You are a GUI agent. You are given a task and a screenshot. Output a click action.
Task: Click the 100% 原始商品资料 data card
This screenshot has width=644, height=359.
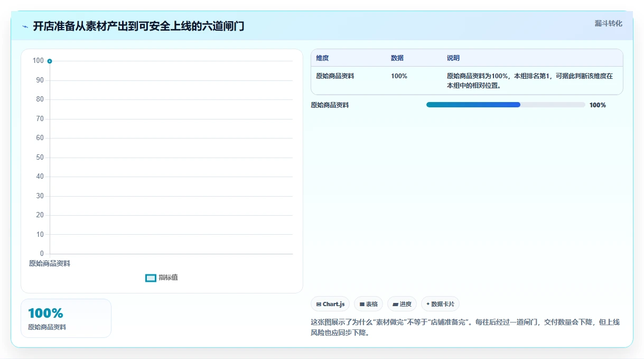point(66,318)
